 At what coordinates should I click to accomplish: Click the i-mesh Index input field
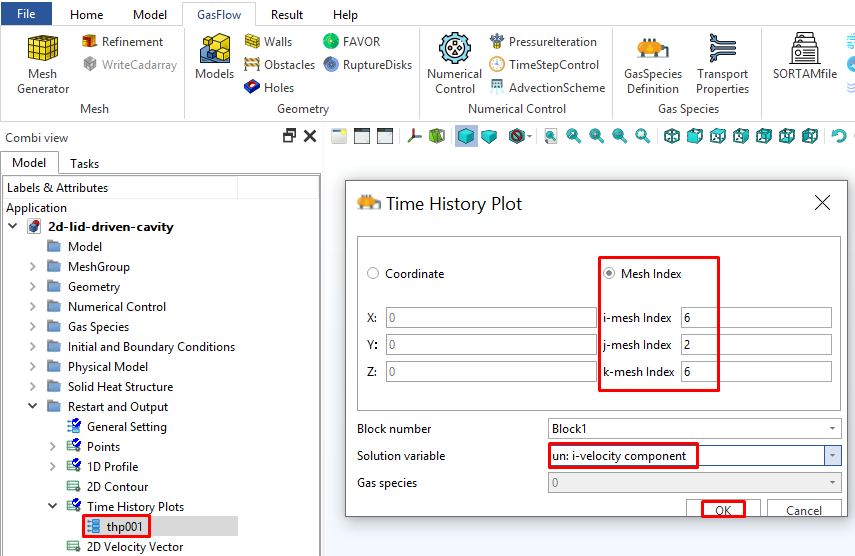pos(755,318)
